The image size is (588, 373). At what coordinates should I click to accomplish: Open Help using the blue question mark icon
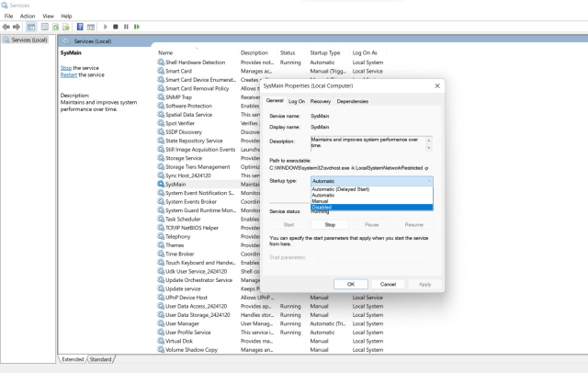80,27
